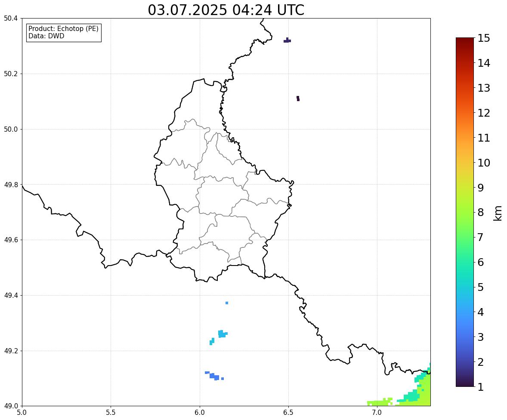
Task: Click the colorbar tick label 7
Action: (x=480, y=237)
